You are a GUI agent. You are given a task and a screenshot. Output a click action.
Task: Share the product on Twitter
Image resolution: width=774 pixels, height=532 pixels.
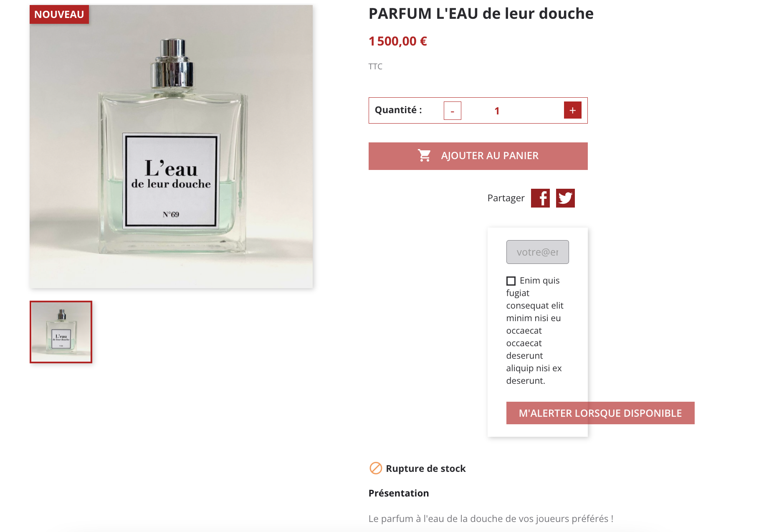pos(565,198)
